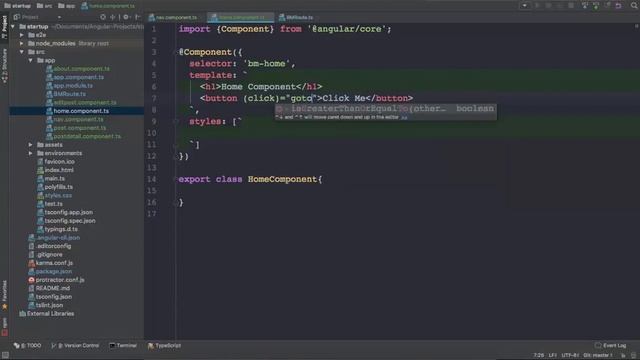
Task: Select favicon.ico file
Action: (56, 162)
